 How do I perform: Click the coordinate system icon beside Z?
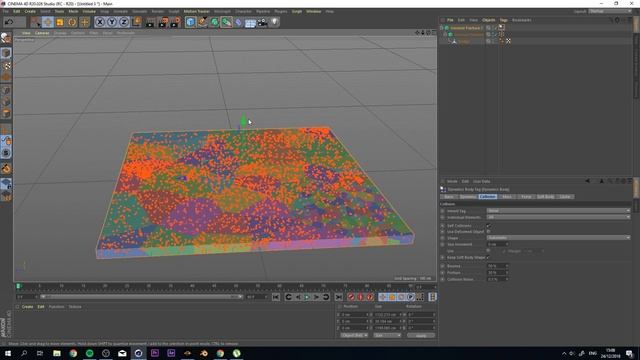[x=137, y=22]
